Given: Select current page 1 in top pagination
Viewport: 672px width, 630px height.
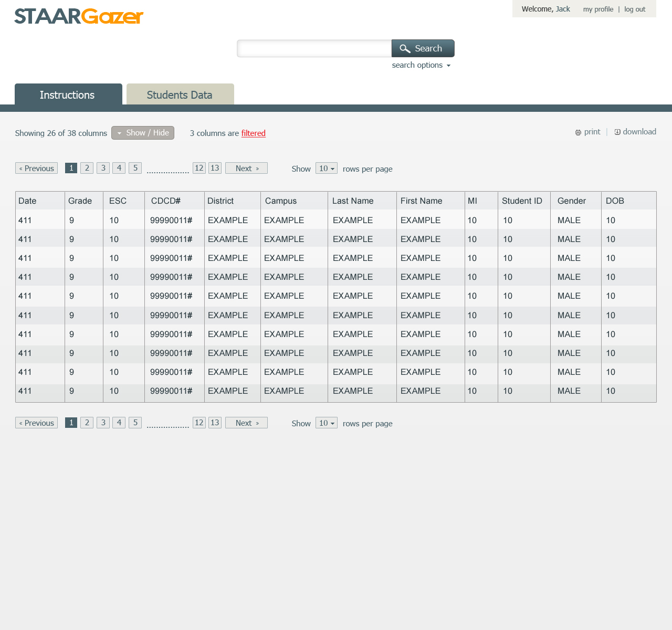Looking at the screenshot, I should (x=71, y=168).
